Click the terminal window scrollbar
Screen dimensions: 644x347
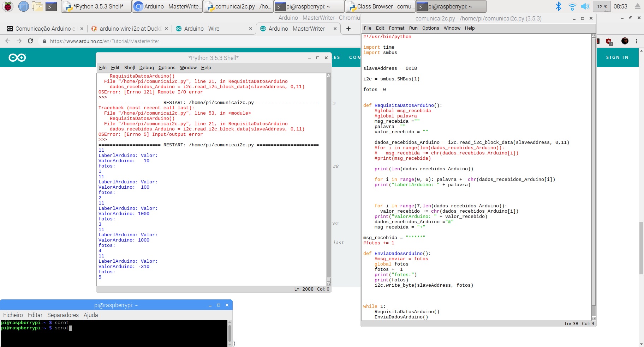229,333
